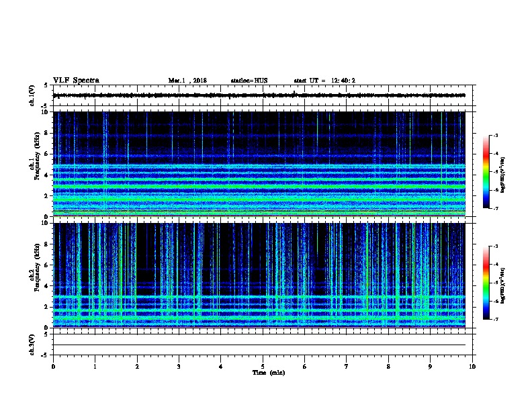Click the "-7" label on the ch.2 colorbar
This screenshot has height=411, width=532.
[x=496, y=319]
